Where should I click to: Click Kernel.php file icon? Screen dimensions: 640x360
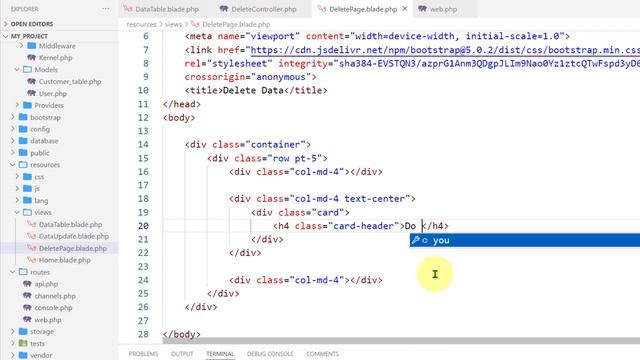[x=31, y=58]
